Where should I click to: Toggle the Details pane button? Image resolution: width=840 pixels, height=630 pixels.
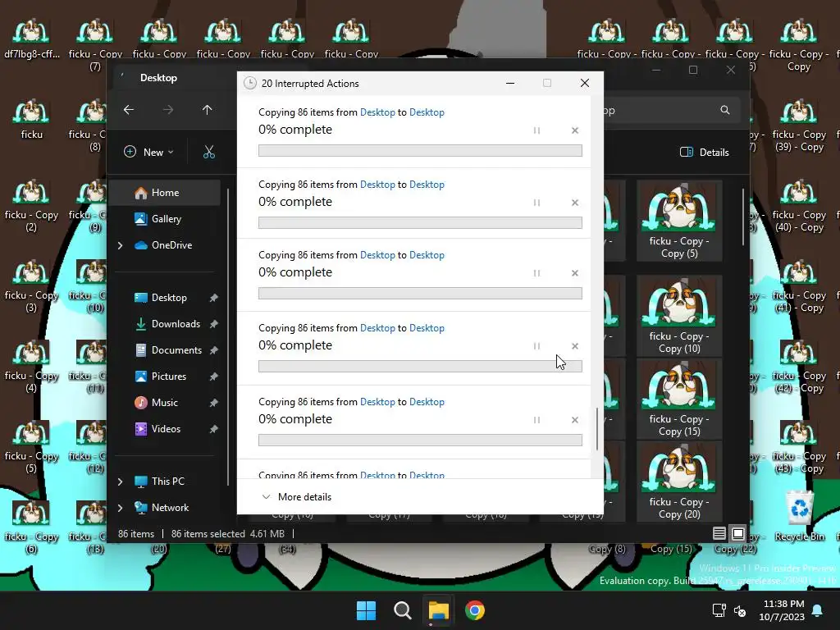pos(704,152)
